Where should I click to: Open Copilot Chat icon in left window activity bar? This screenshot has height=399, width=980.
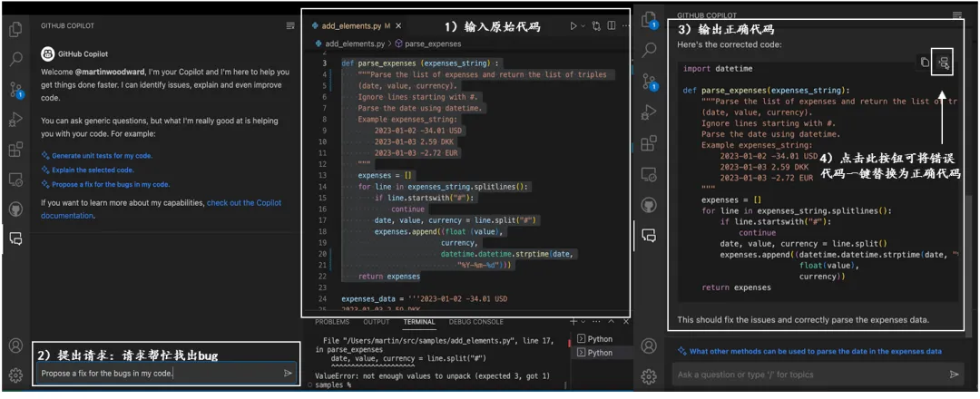click(x=16, y=238)
